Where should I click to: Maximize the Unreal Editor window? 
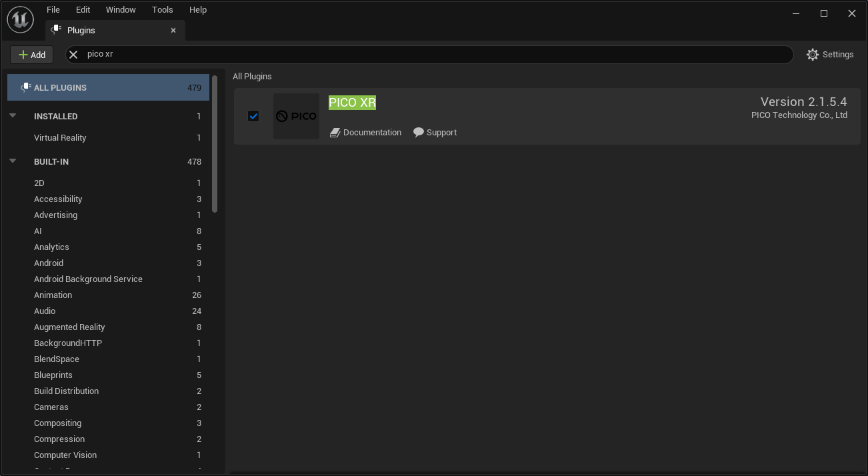(824, 13)
